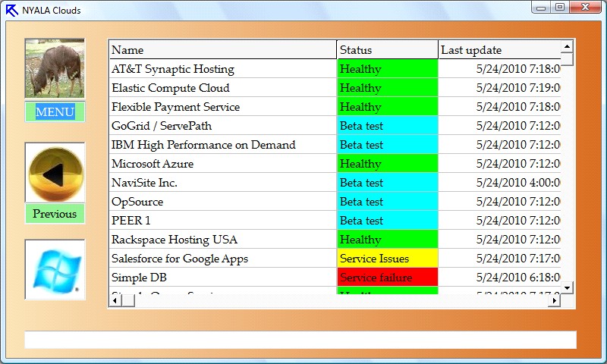Click the nyala antelope image icon
Image resolution: width=607 pixels, height=364 pixels.
tap(55, 69)
